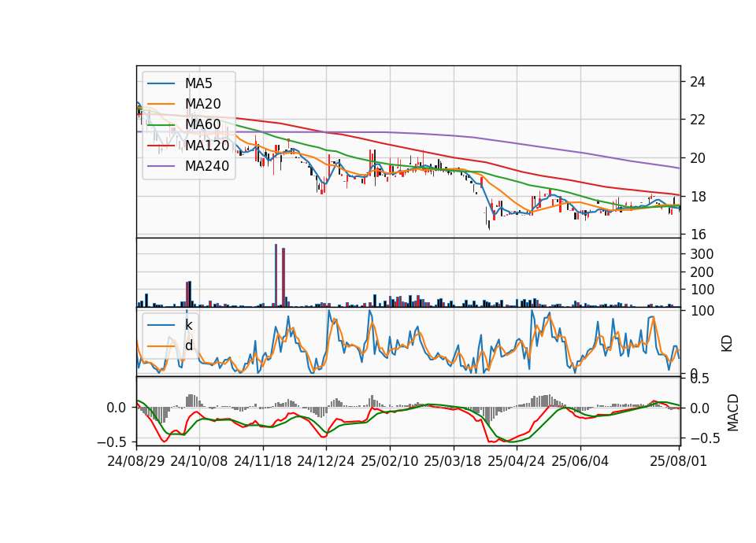Click the left MACD axis value 0.0
This screenshot has width=756, height=543.
click(x=117, y=408)
